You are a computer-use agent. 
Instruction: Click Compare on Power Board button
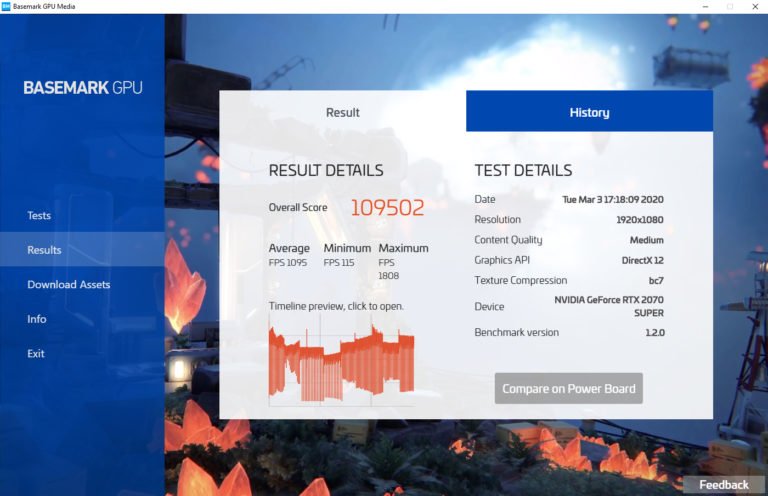(569, 388)
